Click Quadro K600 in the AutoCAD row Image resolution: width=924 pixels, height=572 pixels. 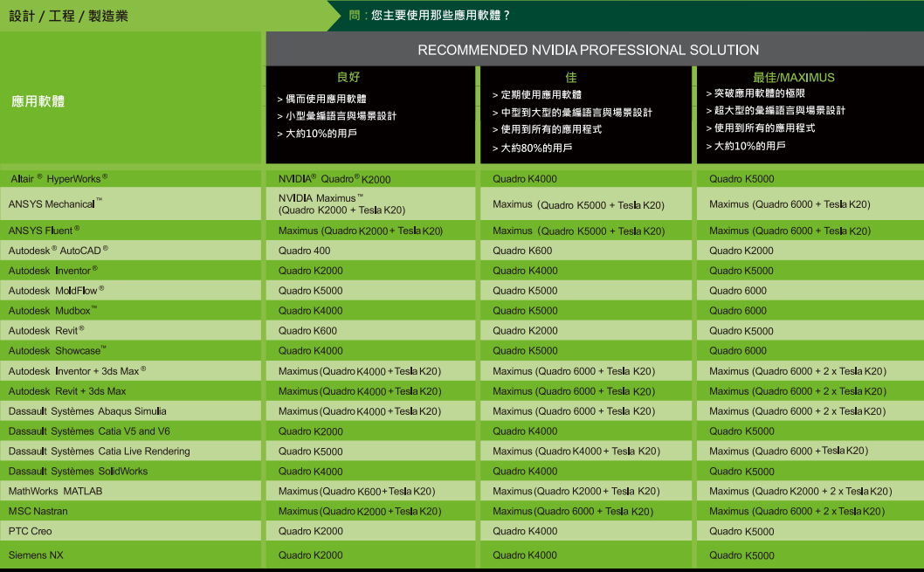pyautogui.click(x=522, y=251)
